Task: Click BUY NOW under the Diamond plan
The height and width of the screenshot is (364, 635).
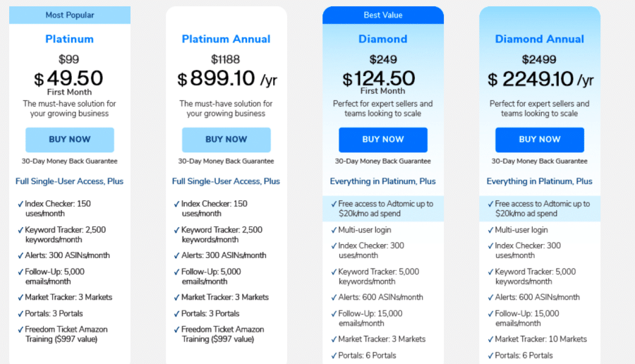Action: click(x=383, y=140)
